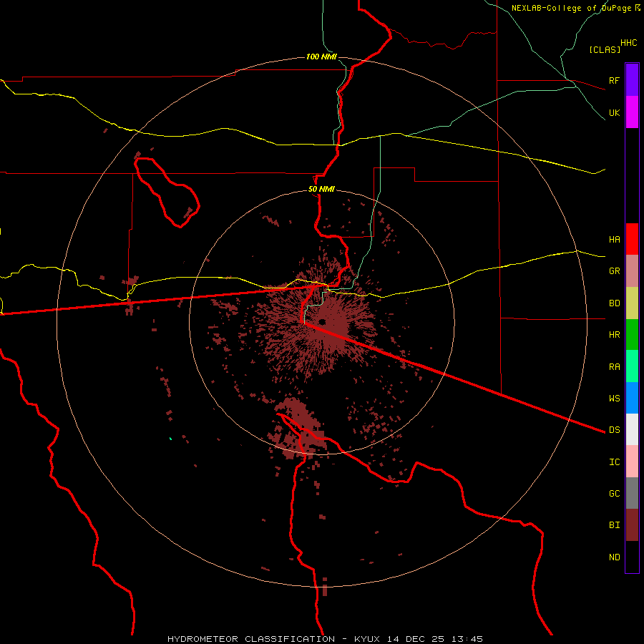Click the HA legend label
This screenshot has height=644, width=644.
click(x=614, y=240)
